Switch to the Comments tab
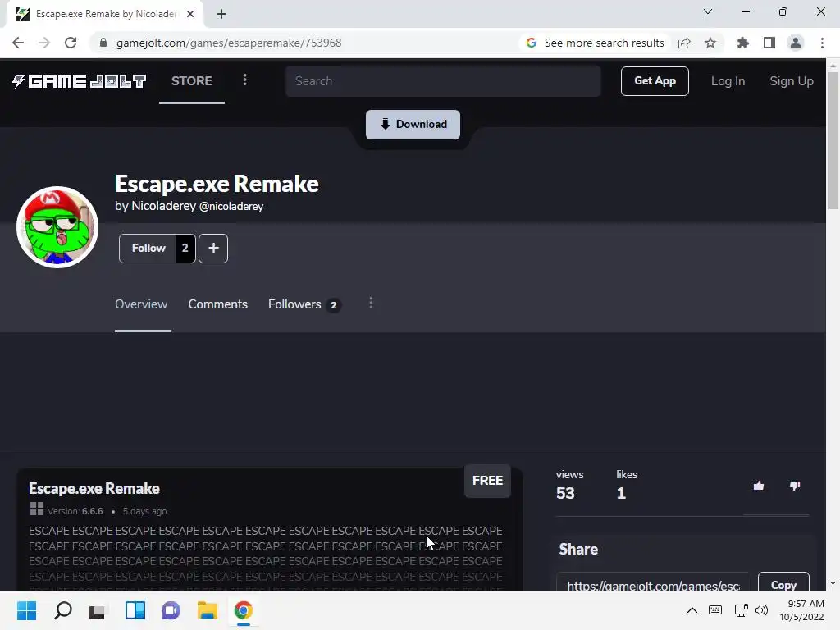 (217, 304)
